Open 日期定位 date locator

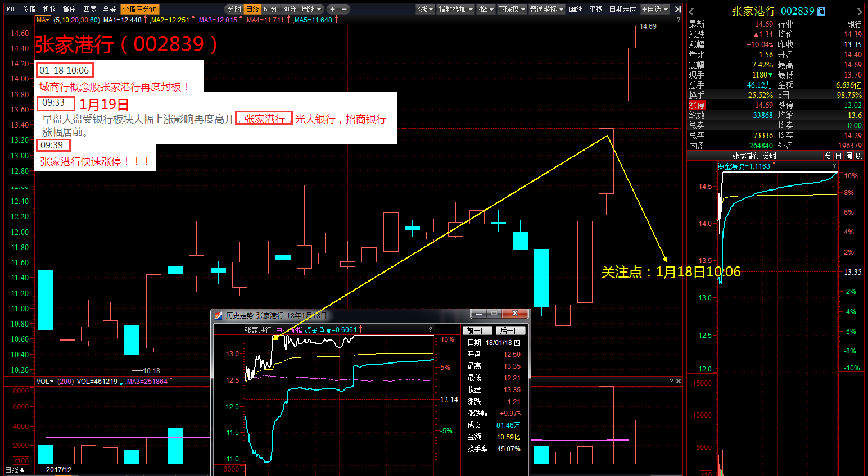[622, 9]
